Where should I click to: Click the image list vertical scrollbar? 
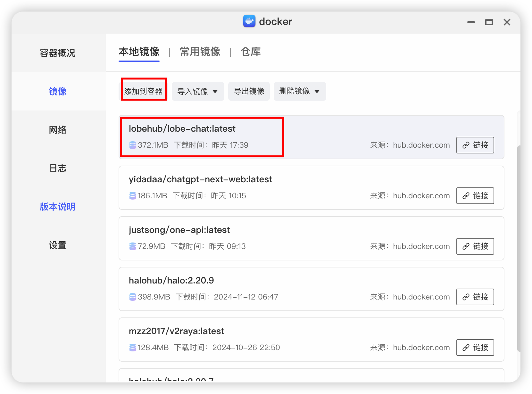519,249
